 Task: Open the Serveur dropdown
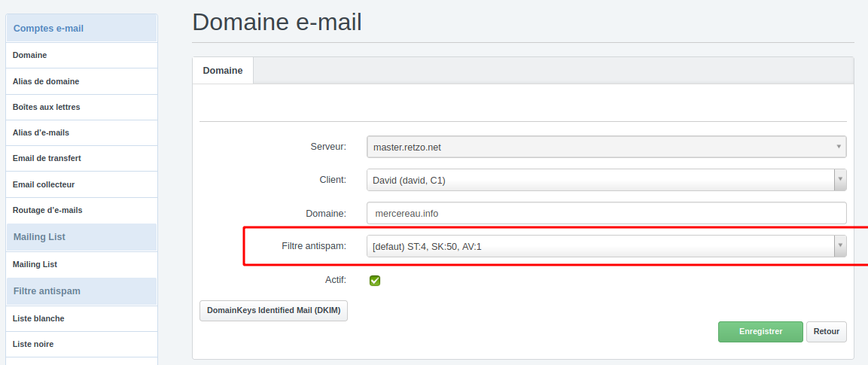pyautogui.click(x=606, y=147)
